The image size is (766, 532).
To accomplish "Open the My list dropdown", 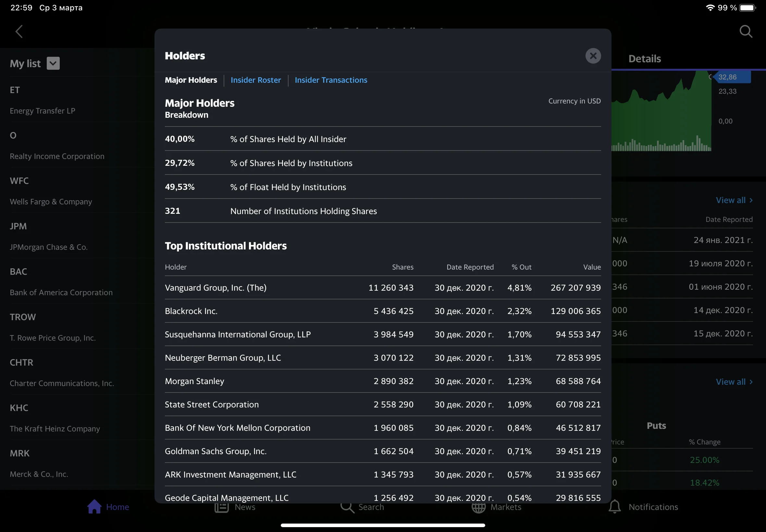I will 53,63.
